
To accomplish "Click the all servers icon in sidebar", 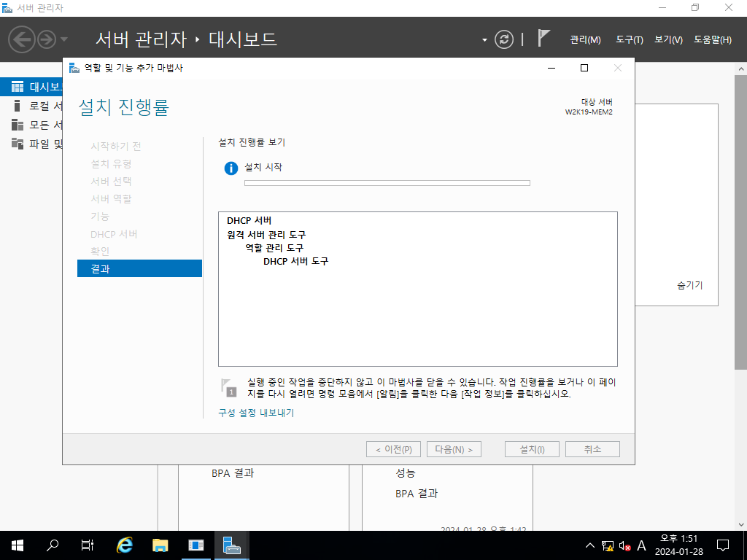I will tap(18, 125).
